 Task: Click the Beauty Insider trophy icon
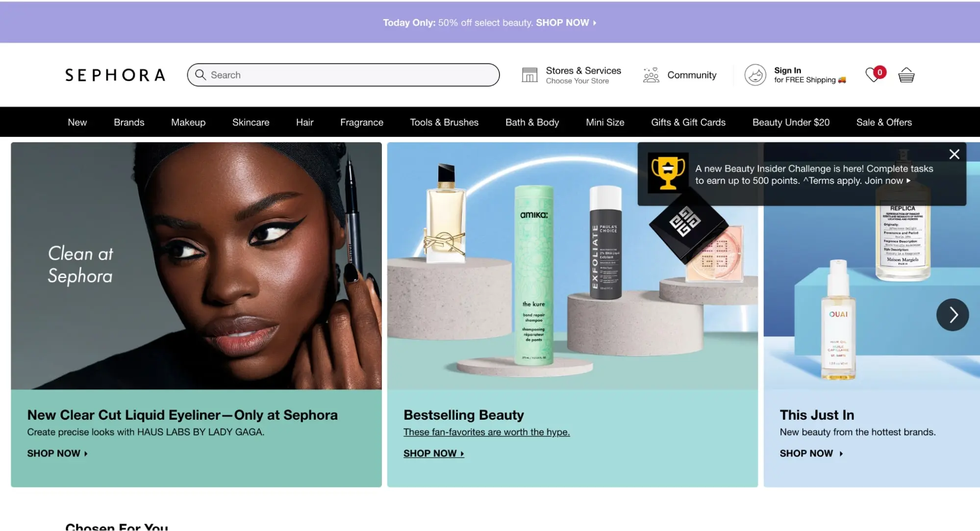(668, 173)
